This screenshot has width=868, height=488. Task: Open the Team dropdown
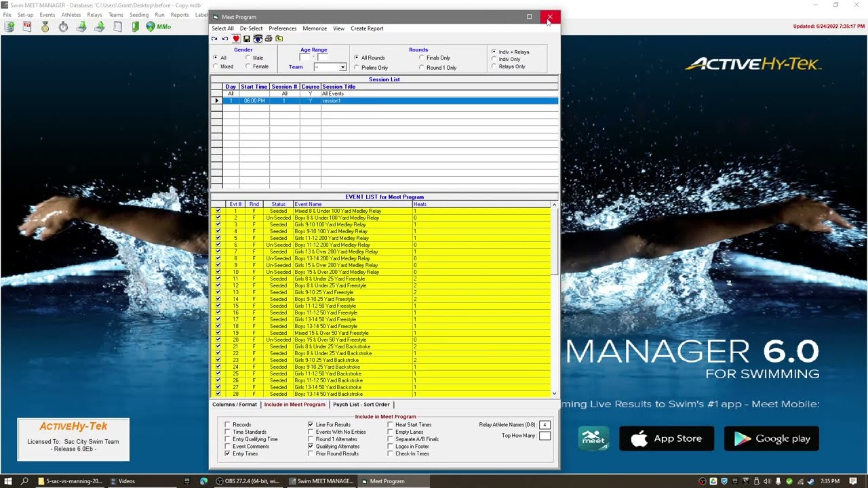tap(342, 67)
